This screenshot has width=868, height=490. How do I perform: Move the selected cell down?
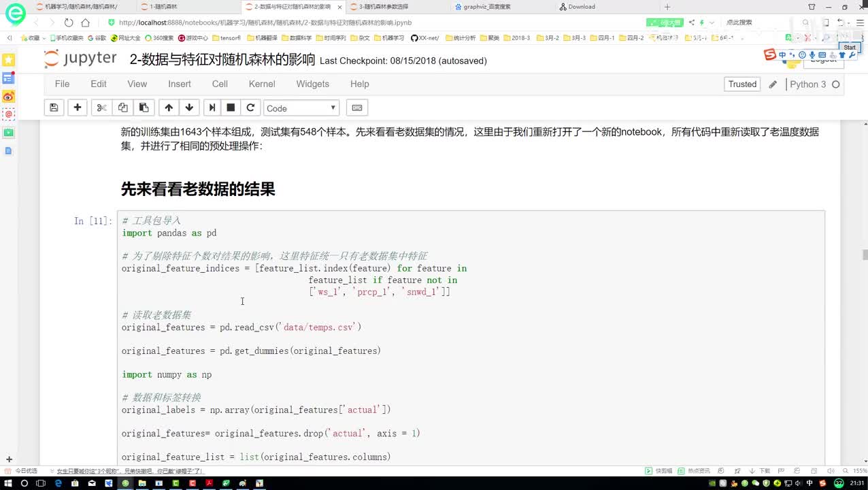(x=189, y=108)
